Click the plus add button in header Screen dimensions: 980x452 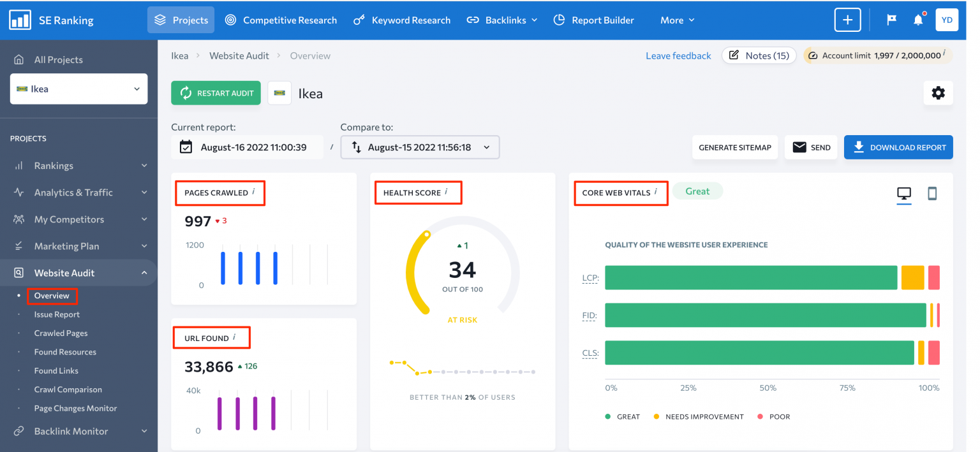(x=847, y=20)
